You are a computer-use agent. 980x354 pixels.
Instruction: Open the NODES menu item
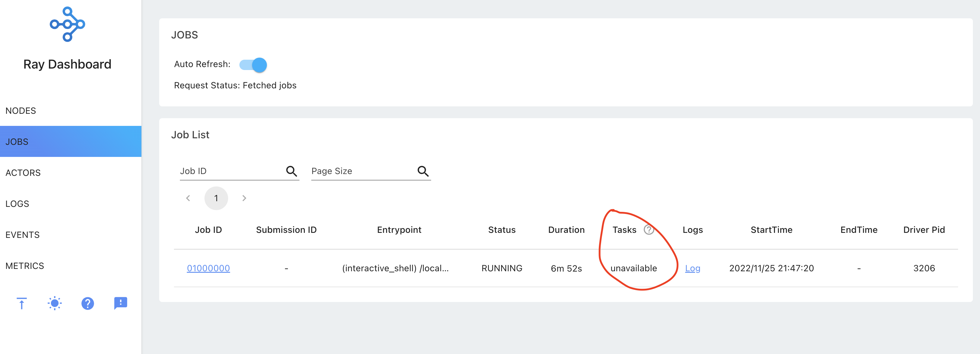pyautogui.click(x=71, y=111)
